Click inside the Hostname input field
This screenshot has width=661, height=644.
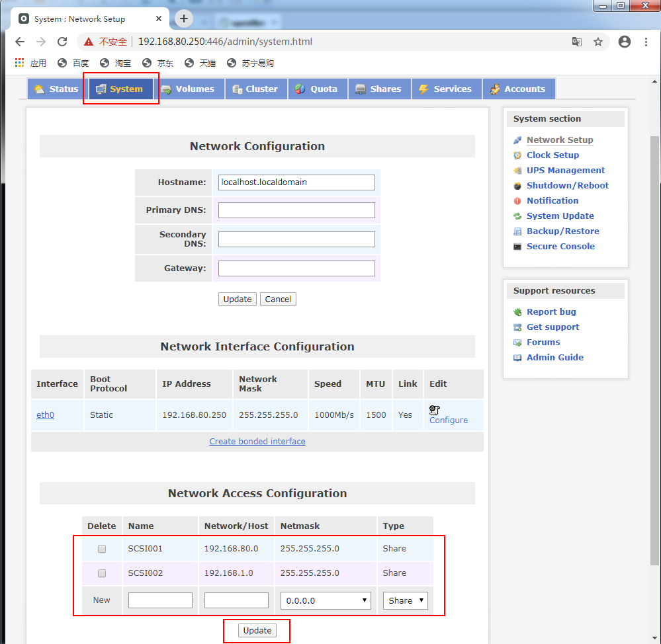[x=296, y=182]
